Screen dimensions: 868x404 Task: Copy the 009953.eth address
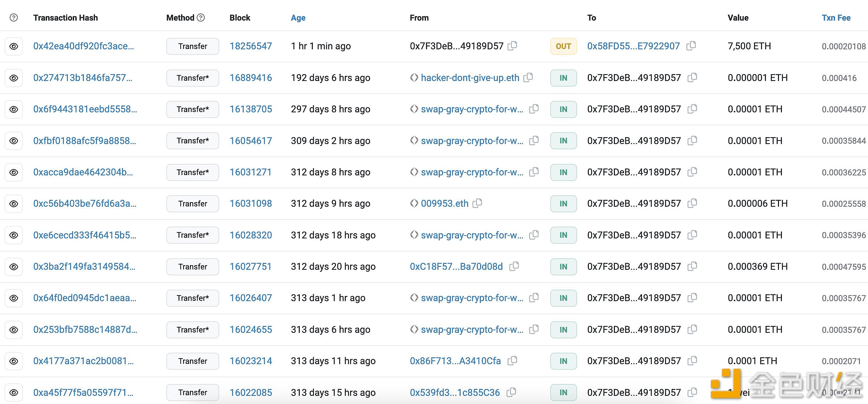(477, 203)
